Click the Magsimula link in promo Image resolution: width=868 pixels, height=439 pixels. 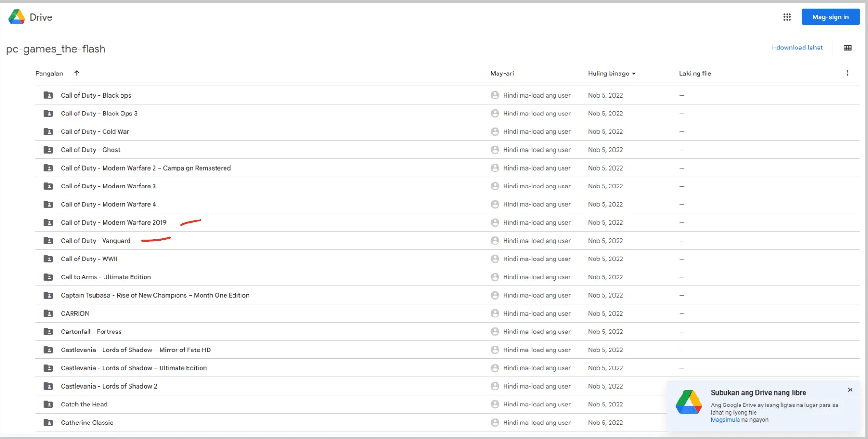tap(725, 420)
